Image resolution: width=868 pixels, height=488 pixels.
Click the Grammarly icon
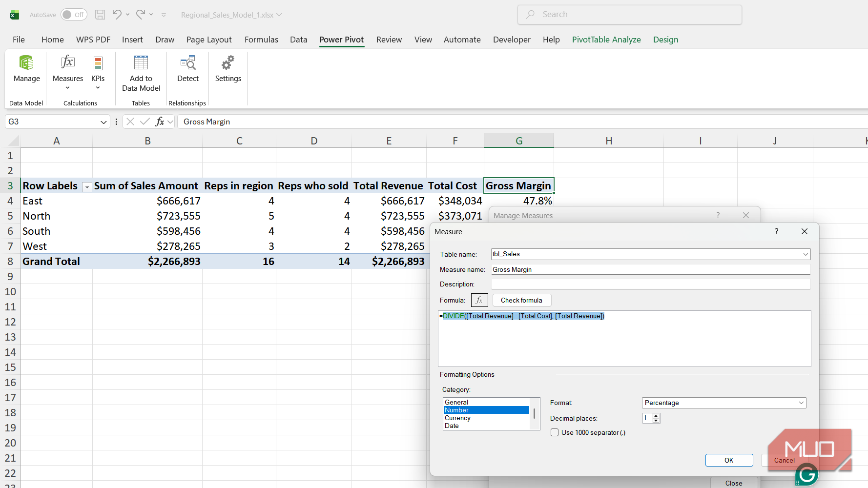click(x=807, y=474)
